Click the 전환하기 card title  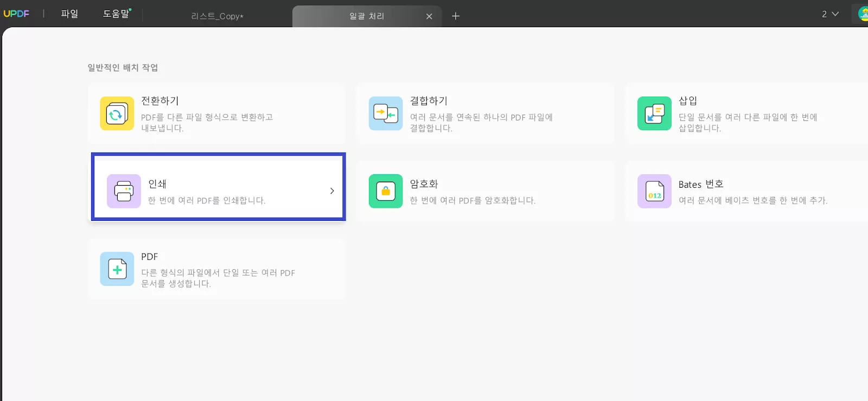[x=160, y=101]
